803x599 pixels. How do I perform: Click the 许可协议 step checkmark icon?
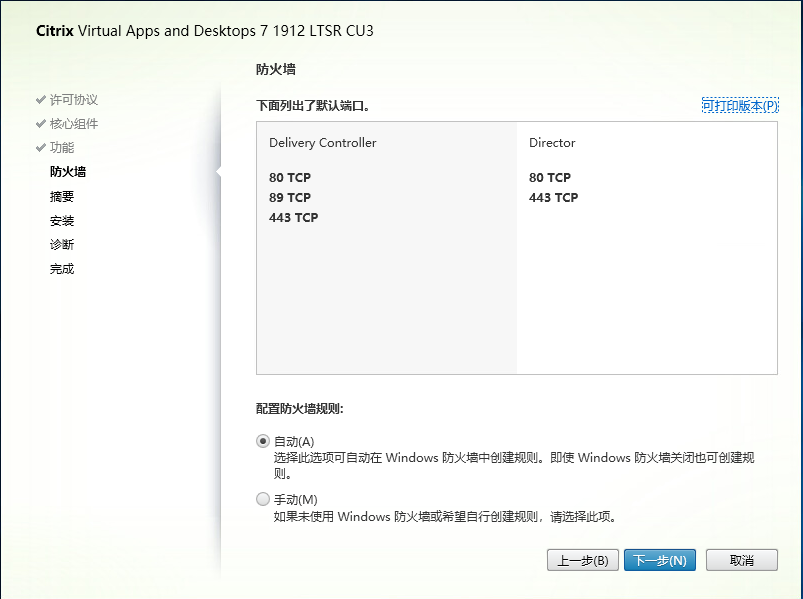click(x=41, y=100)
